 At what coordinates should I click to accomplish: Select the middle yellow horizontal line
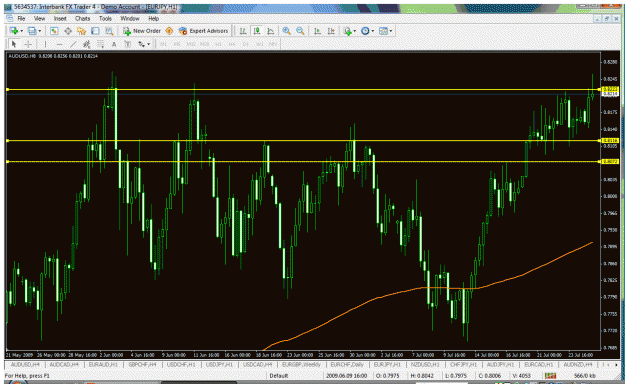[303, 140]
